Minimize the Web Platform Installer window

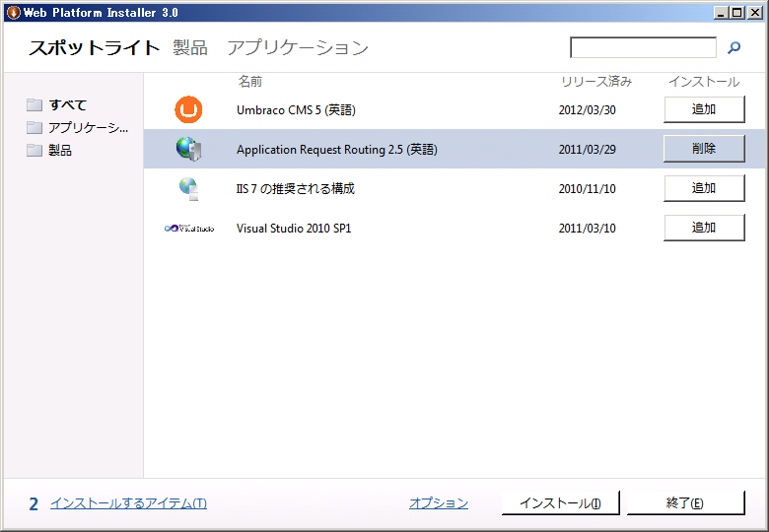[x=720, y=13]
